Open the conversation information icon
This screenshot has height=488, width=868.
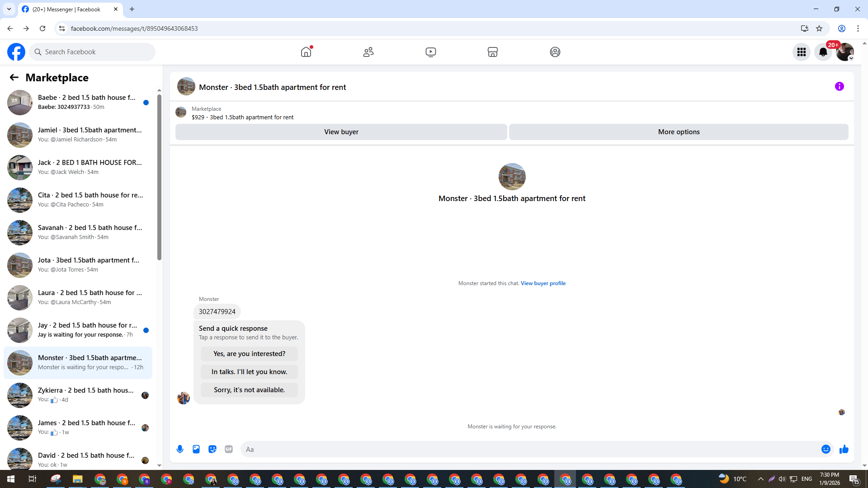(839, 86)
